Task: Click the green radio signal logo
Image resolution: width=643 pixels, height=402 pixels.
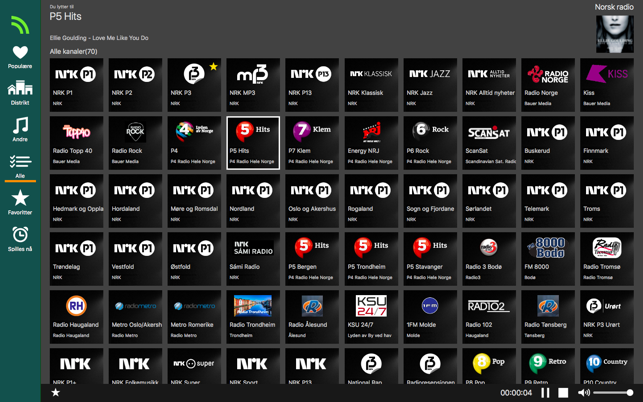Action: pyautogui.click(x=20, y=25)
